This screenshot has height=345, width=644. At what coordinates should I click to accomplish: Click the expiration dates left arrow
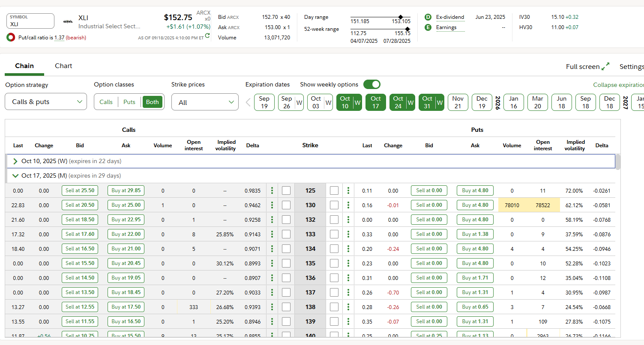(x=248, y=102)
